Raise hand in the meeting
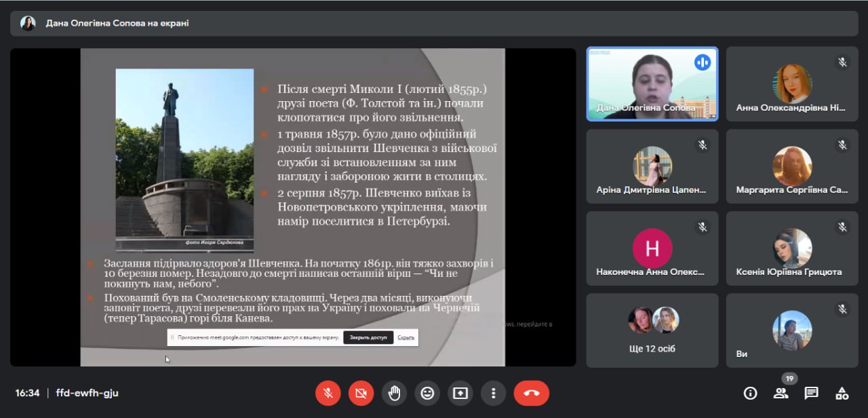The height and width of the screenshot is (418, 868). (x=394, y=393)
